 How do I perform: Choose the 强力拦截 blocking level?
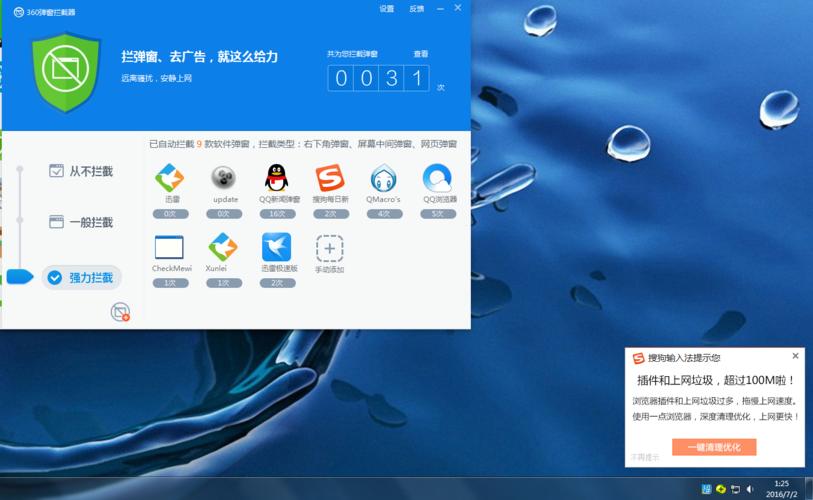click(x=81, y=277)
